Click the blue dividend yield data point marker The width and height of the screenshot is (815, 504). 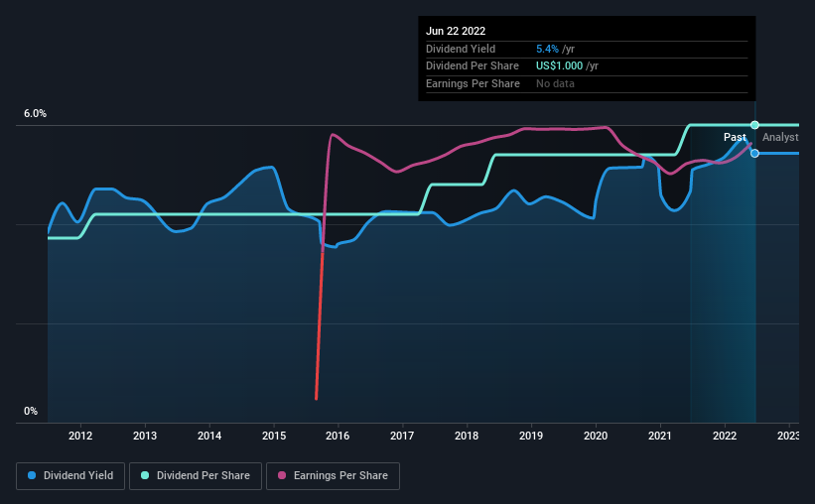[x=754, y=153]
